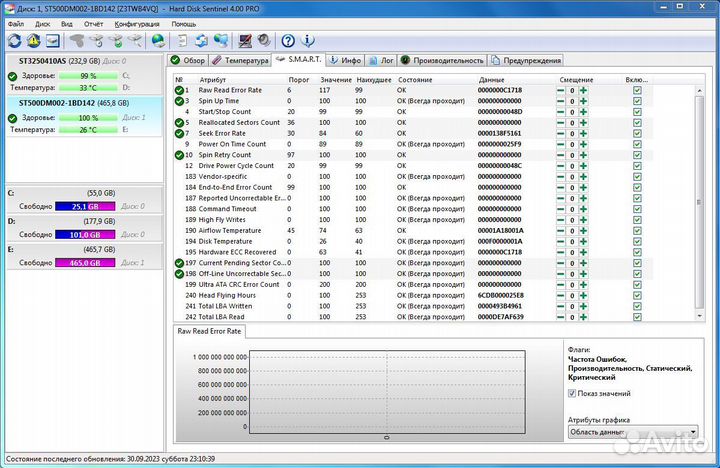The image size is (720, 468).
Task: Click the network computers toolbar icon
Action: click(x=221, y=41)
